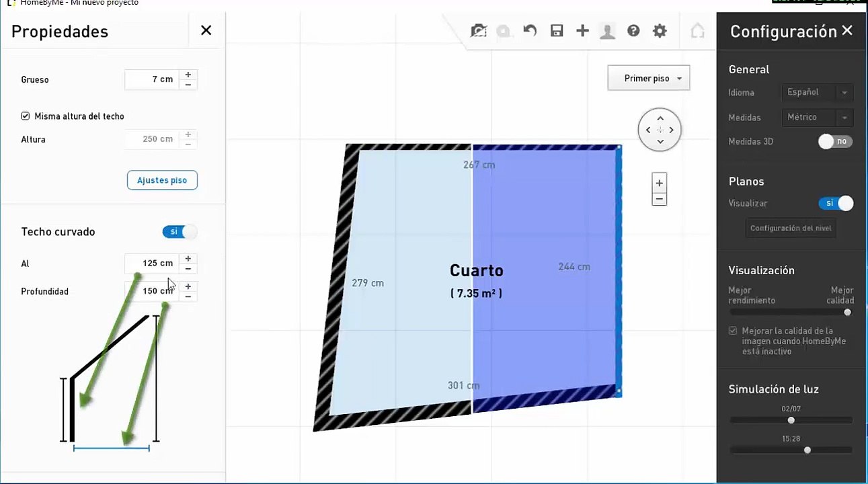Click the 279 cm wall measurement

(368, 283)
